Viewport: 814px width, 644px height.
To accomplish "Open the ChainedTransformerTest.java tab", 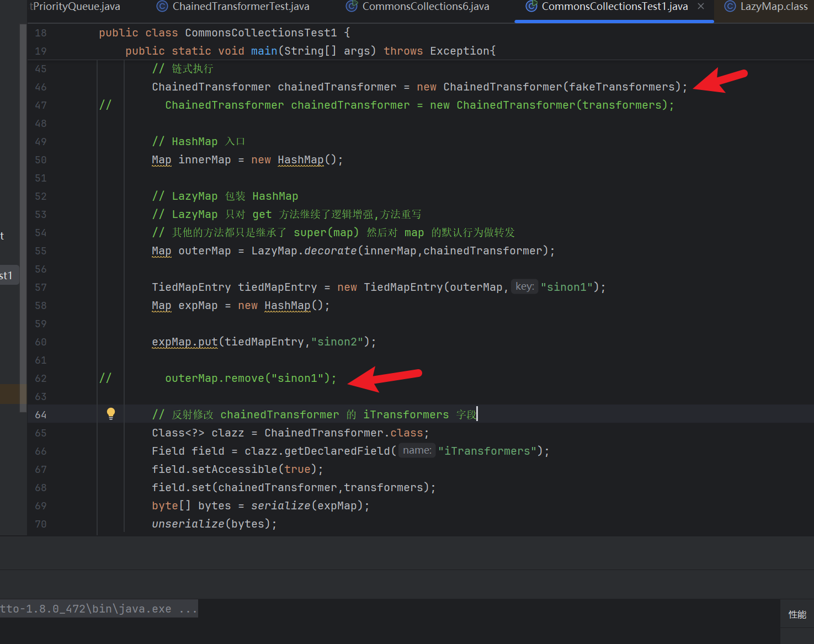I will pos(241,7).
